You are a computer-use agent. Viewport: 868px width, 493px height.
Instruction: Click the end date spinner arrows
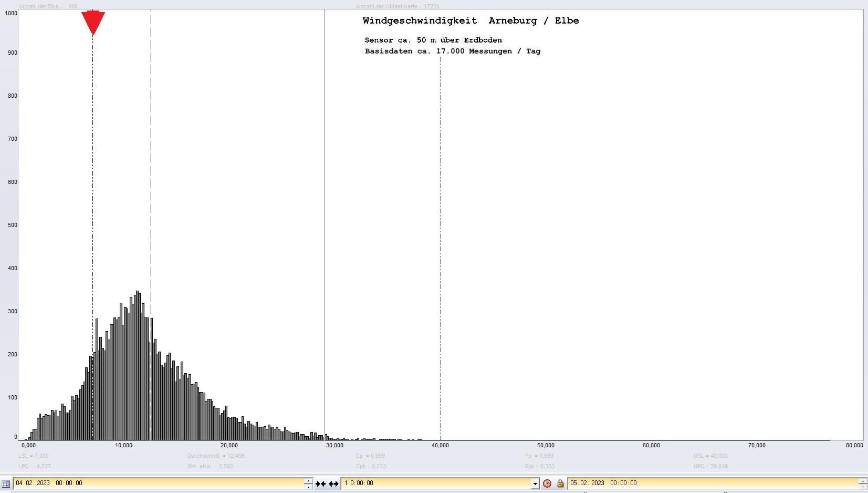click(x=863, y=484)
